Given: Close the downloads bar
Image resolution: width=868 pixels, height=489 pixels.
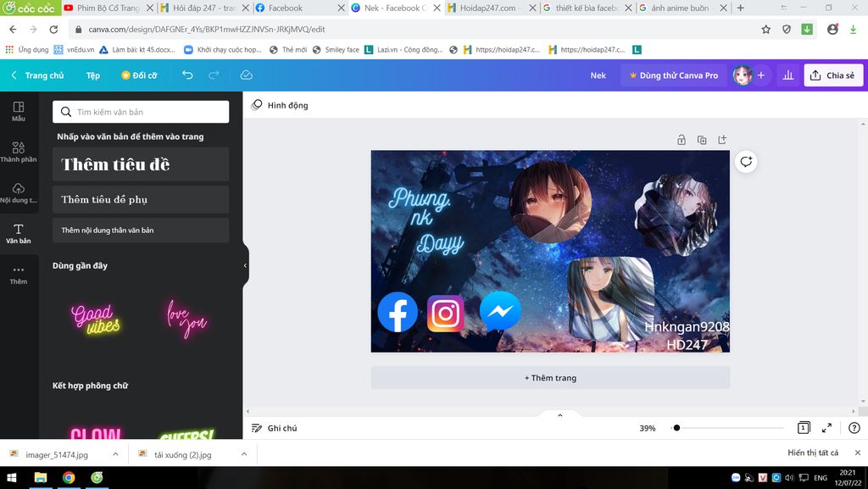Looking at the screenshot, I should tap(858, 453).
